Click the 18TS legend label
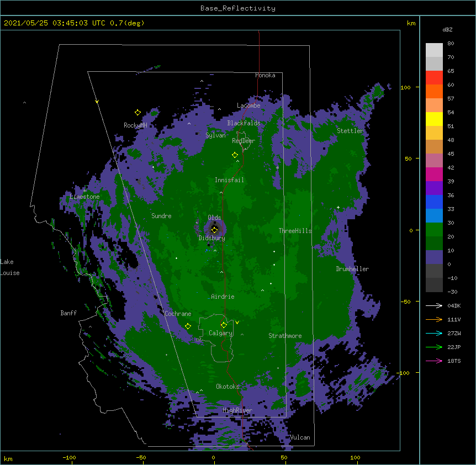 point(454,361)
